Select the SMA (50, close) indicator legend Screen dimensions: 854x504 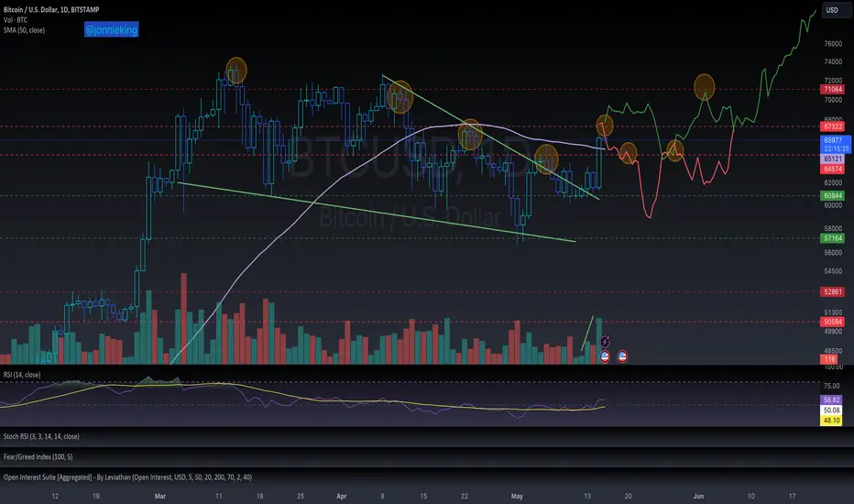[24, 30]
